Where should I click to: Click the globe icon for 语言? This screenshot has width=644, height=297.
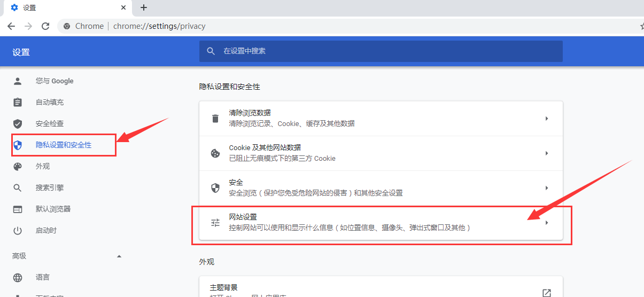[x=18, y=278]
